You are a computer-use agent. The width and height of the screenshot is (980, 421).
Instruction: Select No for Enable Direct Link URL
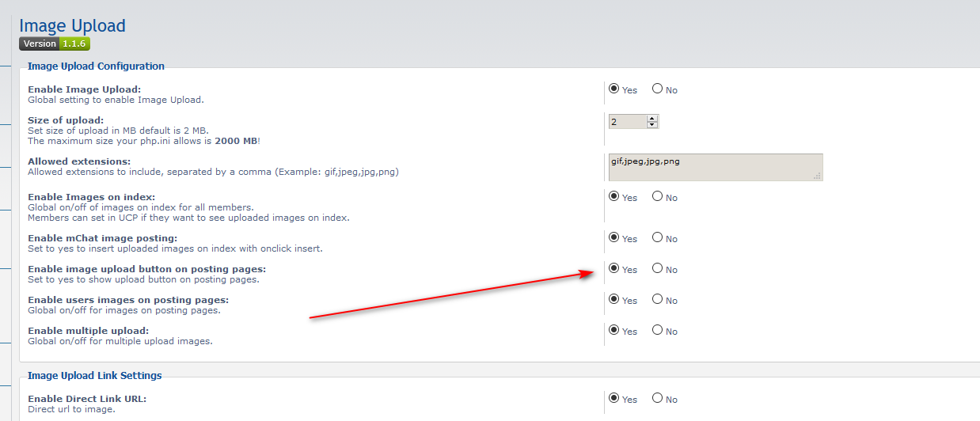point(657,399)
